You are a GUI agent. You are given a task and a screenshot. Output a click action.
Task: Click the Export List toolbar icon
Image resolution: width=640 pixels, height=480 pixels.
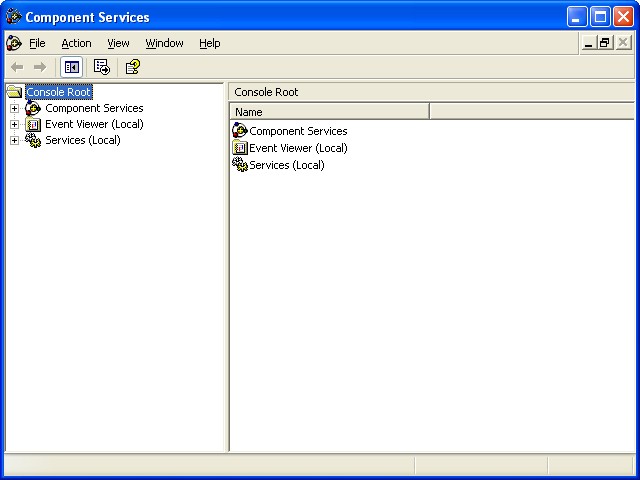(102, 67)
